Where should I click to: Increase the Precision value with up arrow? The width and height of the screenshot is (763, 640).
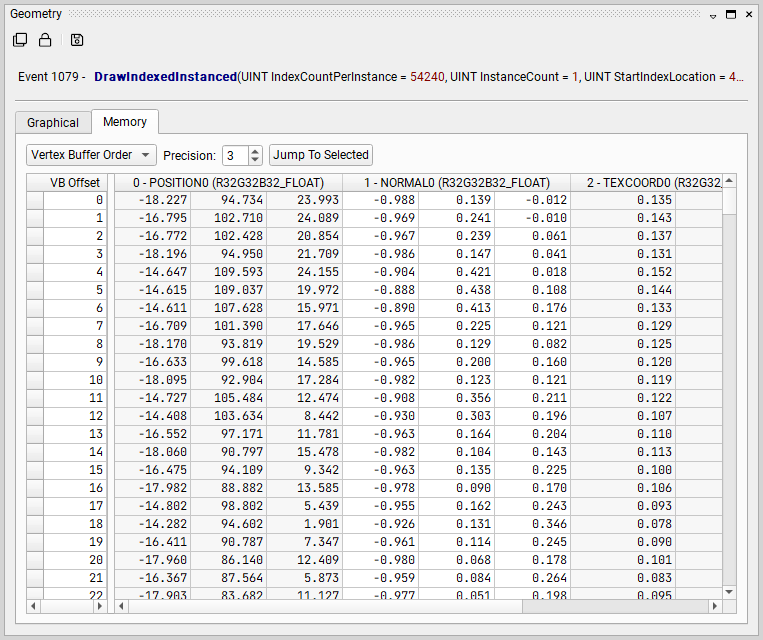tap(255, 151)
